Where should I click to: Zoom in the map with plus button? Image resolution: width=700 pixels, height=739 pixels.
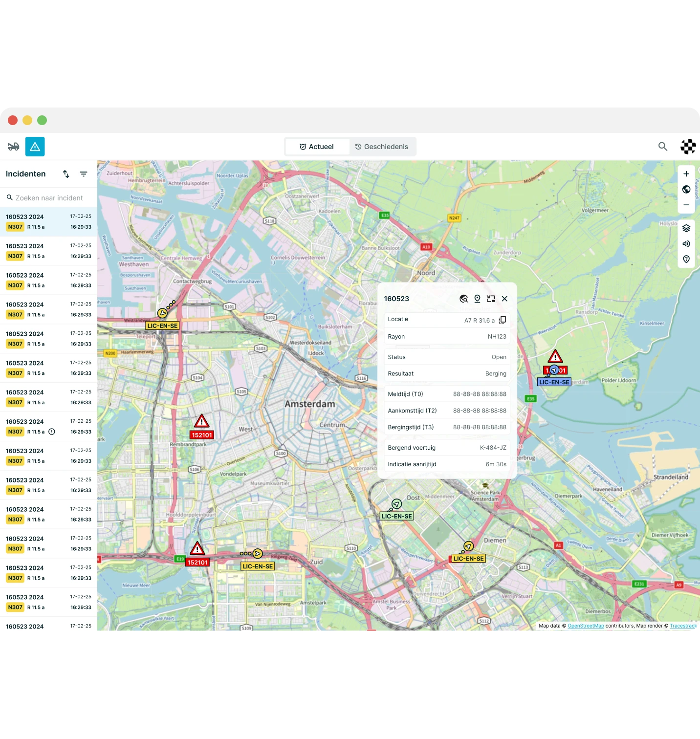(x=686, y=174)
